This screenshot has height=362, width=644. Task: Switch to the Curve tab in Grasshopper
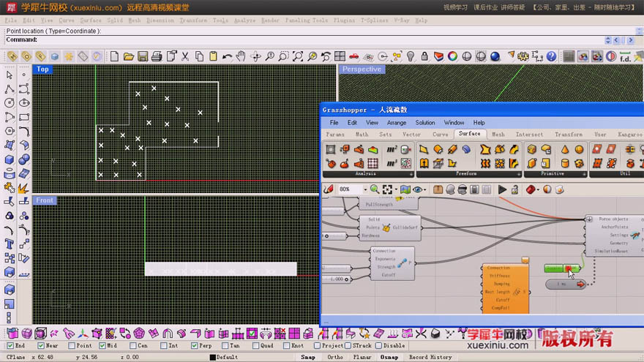[x=440, y=135]
